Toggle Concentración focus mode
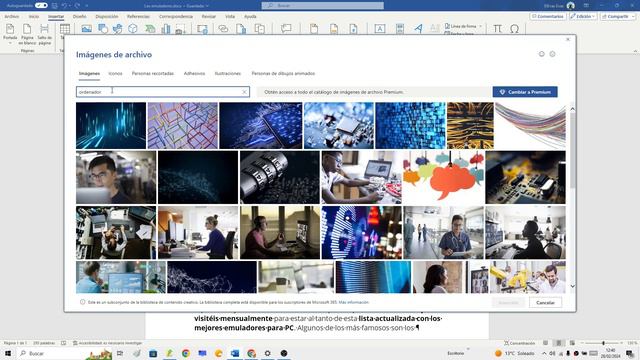Screen dimensions: 640x360 pos(519,343)
